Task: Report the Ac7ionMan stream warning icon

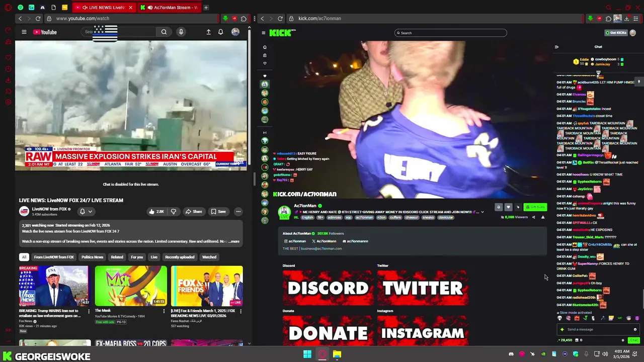Action: coord(542,217)
